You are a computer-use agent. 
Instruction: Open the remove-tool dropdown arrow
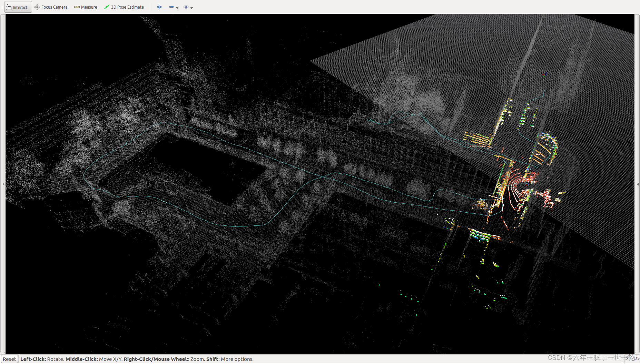pos(177,8)
